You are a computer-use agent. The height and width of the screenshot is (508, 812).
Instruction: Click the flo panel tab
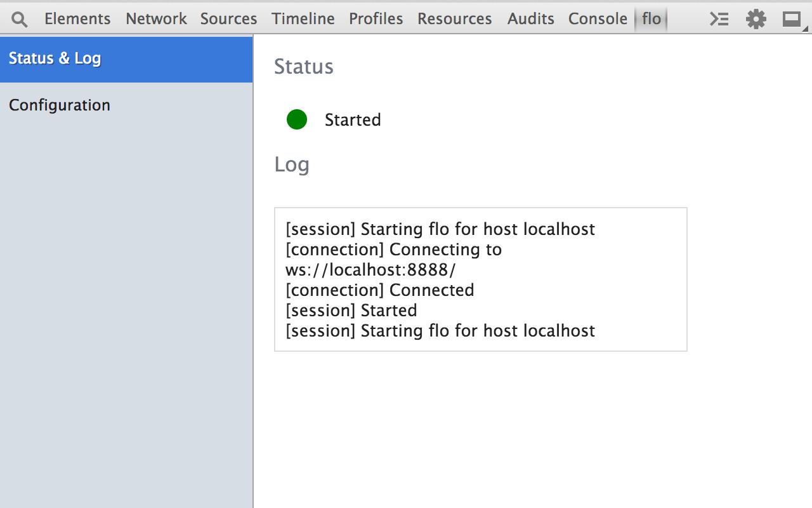[652, 19]
